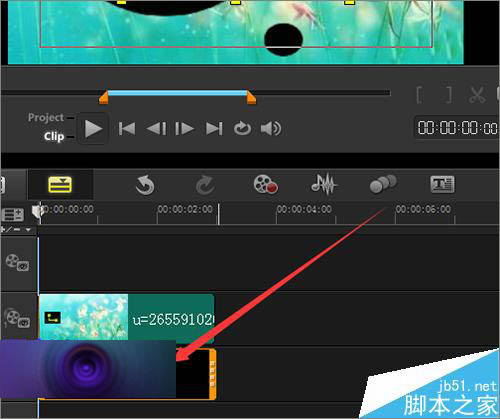The image size is (500, 419).
Task: Click timeline ruler at 00:00:04:00
Action: click(304, 209)
